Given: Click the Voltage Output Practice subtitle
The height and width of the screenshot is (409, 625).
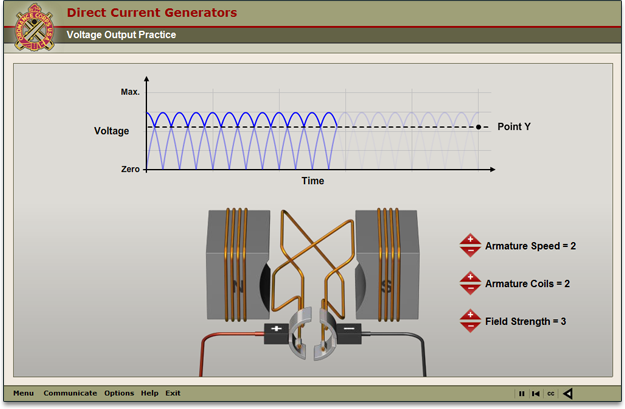Looking at the screenshot, I should (121, 35).
